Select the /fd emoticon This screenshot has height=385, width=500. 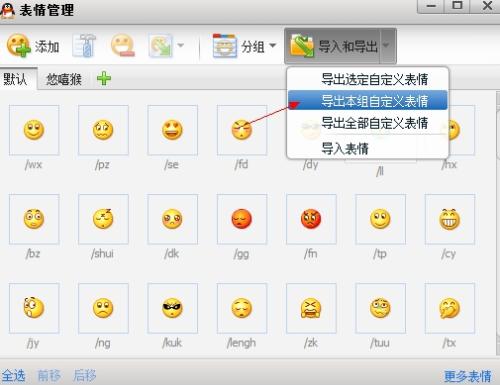point(242,130)
